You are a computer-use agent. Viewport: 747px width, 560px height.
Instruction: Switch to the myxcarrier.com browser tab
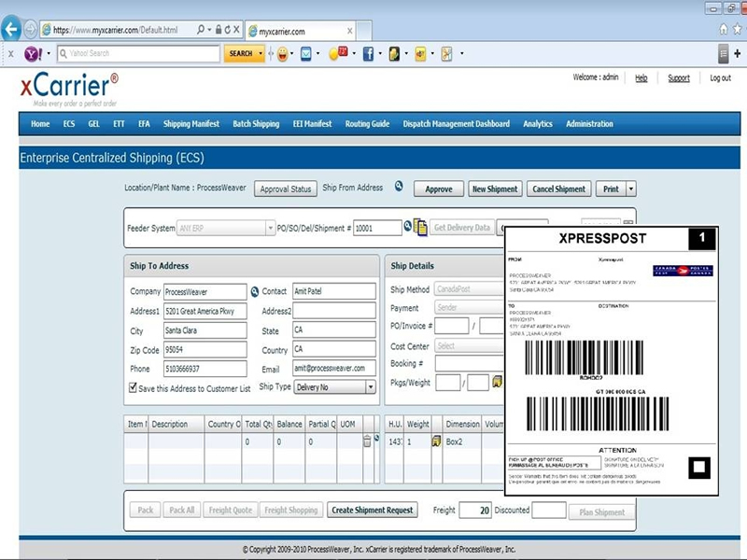pos(301,32)
